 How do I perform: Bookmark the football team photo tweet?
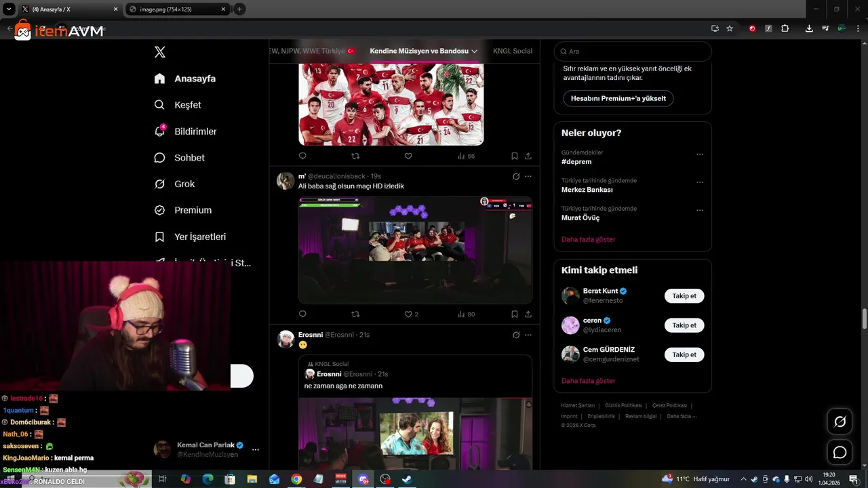(515, 156)
